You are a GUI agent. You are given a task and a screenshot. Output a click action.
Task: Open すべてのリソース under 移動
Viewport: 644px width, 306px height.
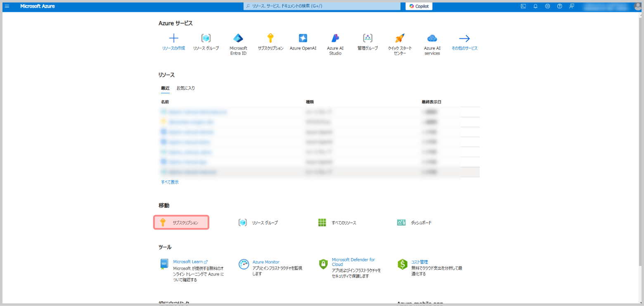337,223
